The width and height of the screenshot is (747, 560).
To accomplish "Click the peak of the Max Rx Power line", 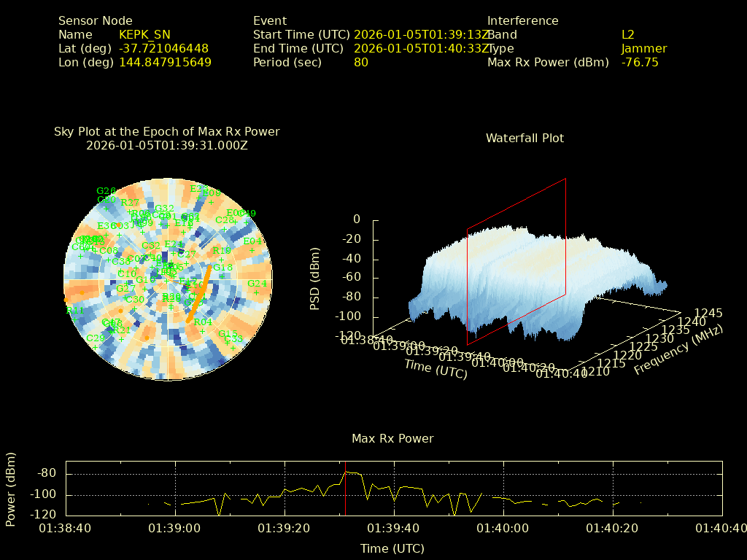I will point(347,472).
